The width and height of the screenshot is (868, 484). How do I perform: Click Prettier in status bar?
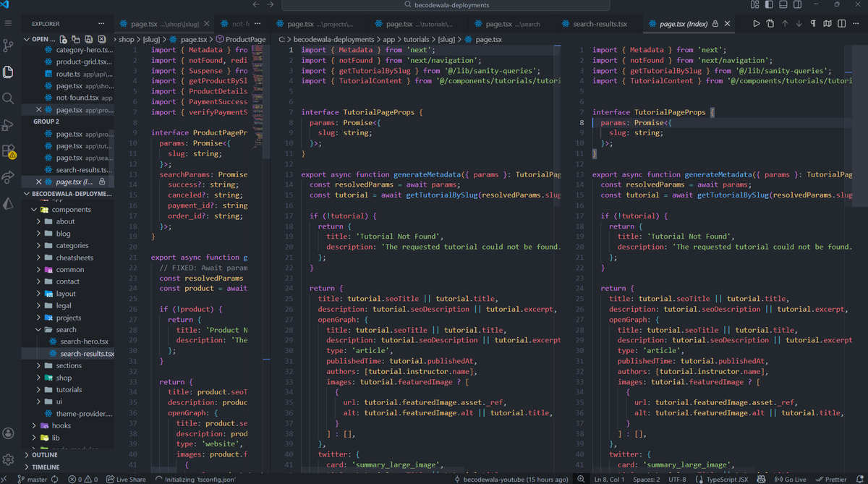830,479
